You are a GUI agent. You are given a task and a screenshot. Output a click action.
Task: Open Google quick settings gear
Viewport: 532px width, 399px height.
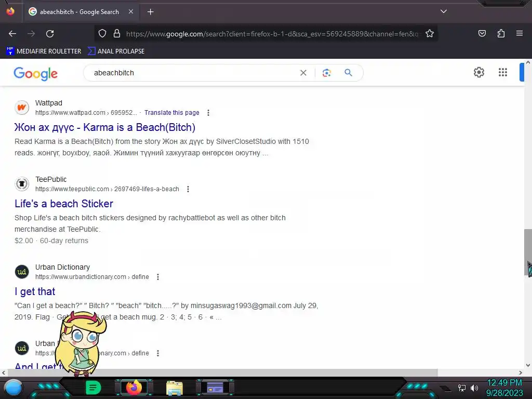[x=478, y=72]
